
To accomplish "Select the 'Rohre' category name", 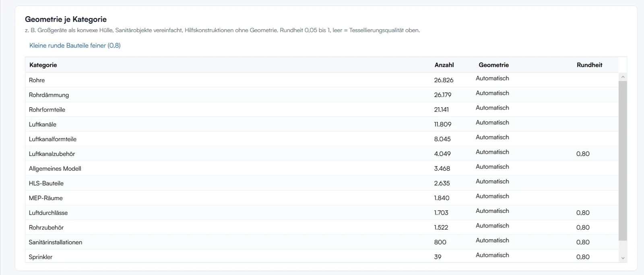I will (x=37, y=80).
